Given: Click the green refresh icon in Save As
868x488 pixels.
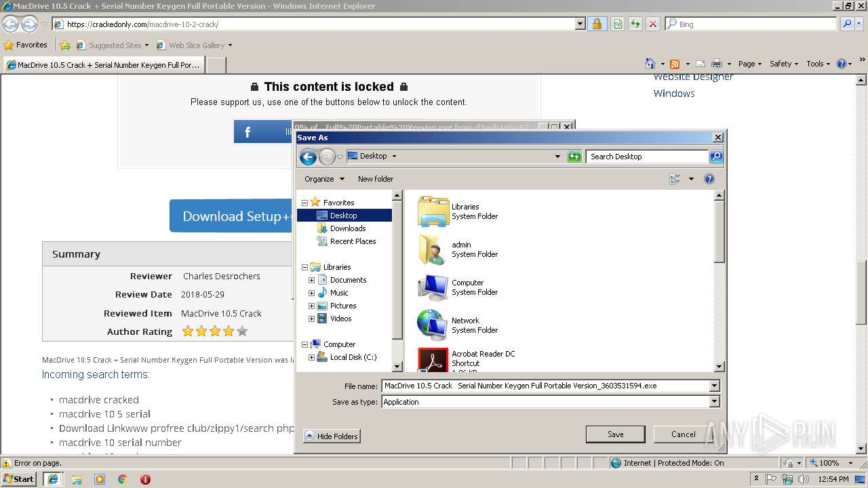Looking at the screenshot, I should [x=574, y=157].
